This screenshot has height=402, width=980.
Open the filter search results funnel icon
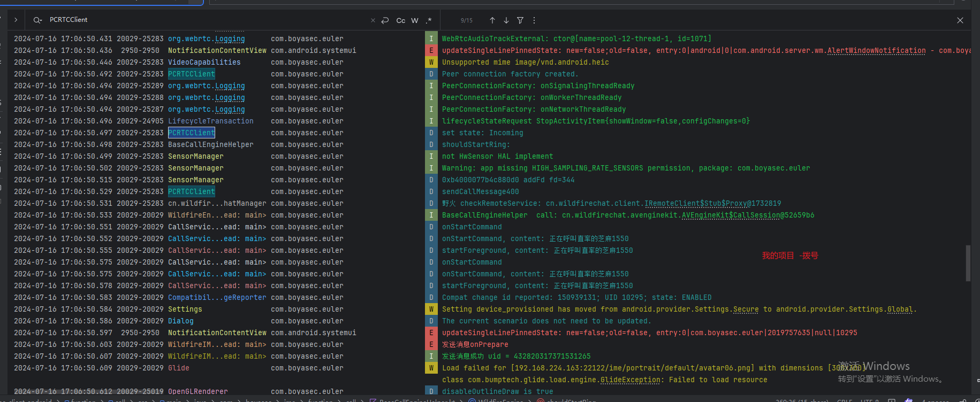pyautogui.click(x=520, y=20)
